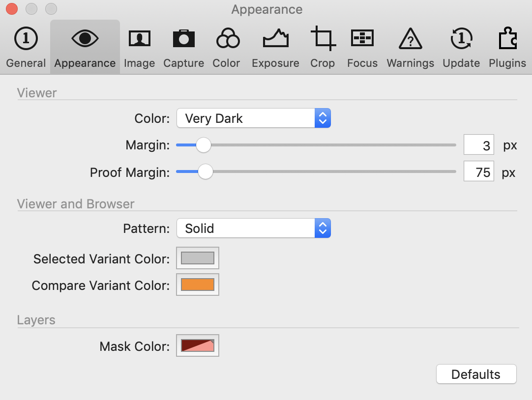
Task: Open the Crop preferences tab
Action: [x=323, y=48]
